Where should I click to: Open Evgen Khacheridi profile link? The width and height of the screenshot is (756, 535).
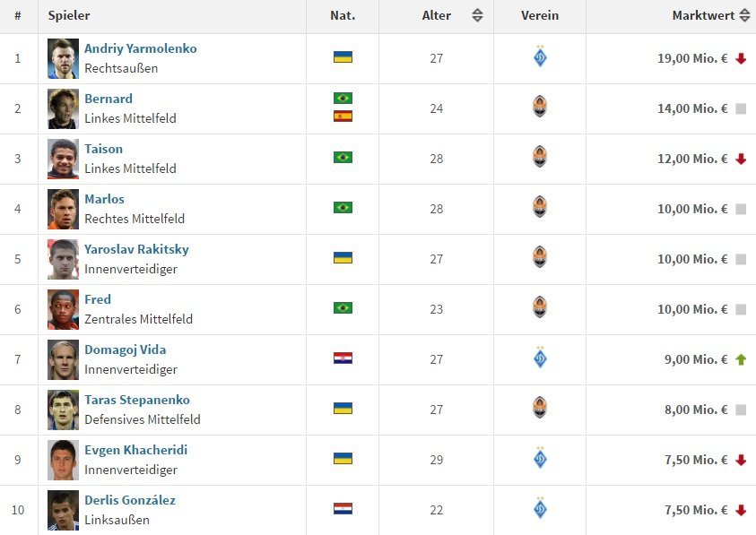pos(135,450)
